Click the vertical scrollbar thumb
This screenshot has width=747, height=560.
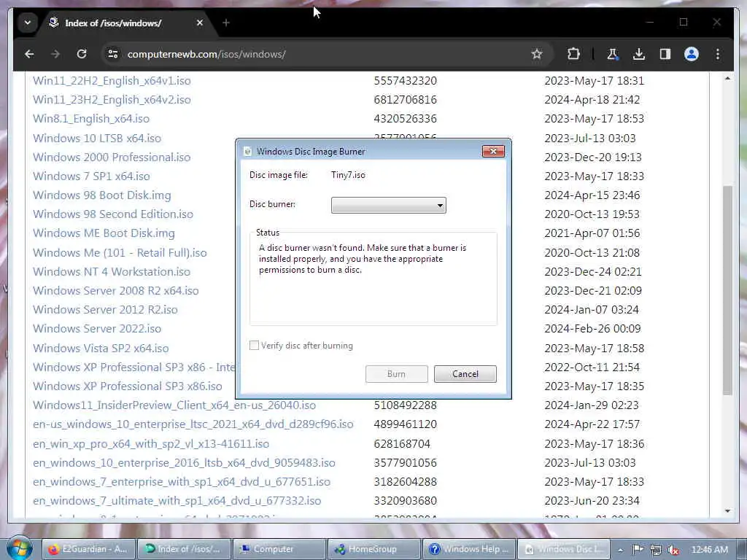[727, 290]
